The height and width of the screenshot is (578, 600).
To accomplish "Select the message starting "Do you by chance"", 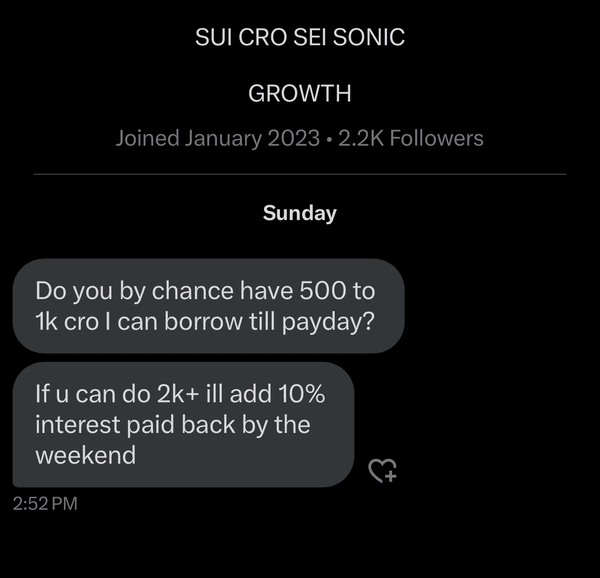I will (x=208, y=307).
